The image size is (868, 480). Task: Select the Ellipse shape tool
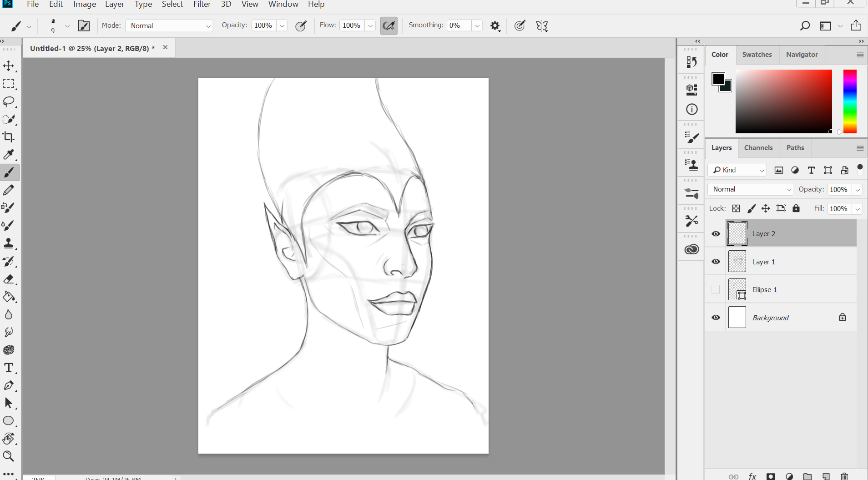(x=9, y=421)
